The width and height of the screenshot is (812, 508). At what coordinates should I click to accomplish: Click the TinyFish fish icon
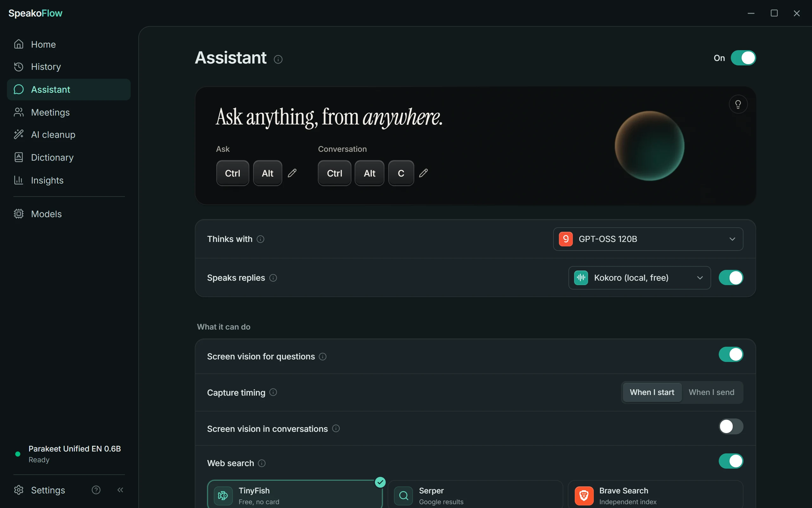point(223,496)
